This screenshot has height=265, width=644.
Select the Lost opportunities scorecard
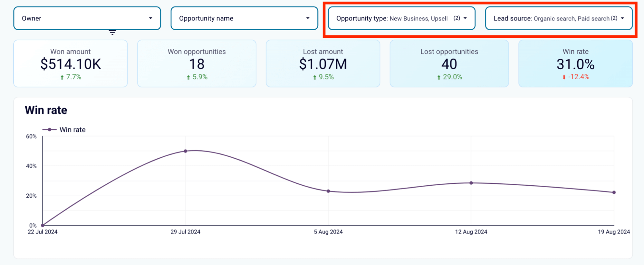(x=449, y=64)
